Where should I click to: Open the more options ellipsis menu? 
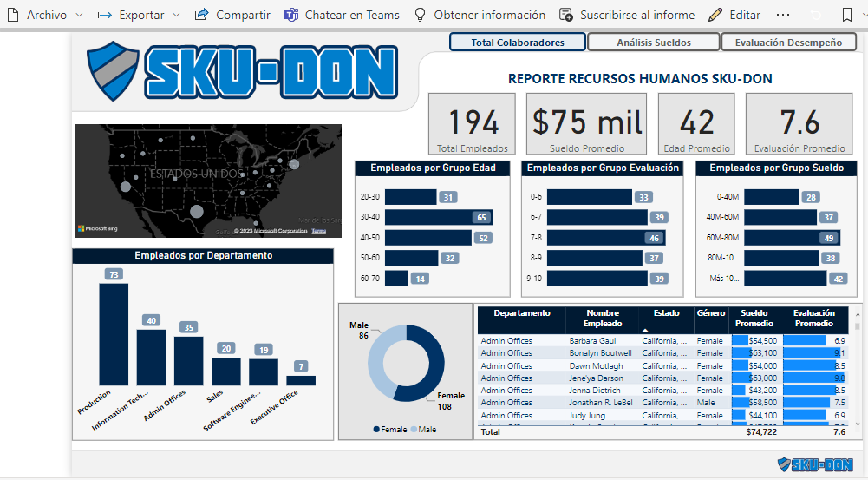783,15
